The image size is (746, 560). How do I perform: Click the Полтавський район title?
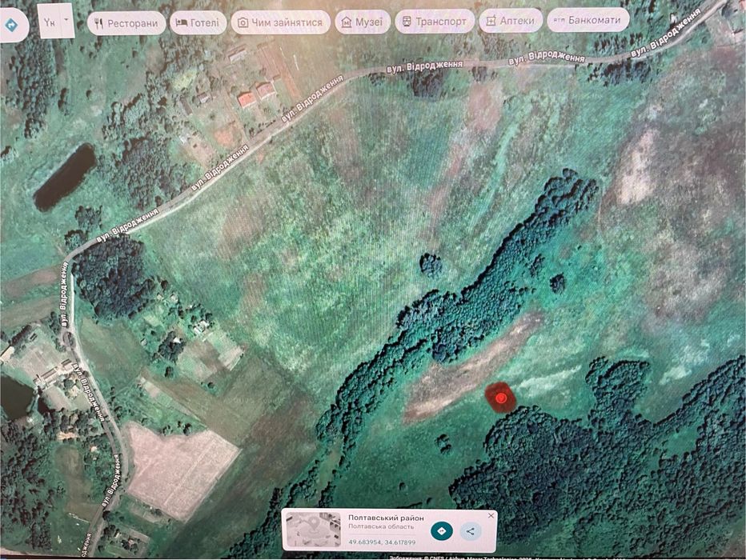point(386,518)
